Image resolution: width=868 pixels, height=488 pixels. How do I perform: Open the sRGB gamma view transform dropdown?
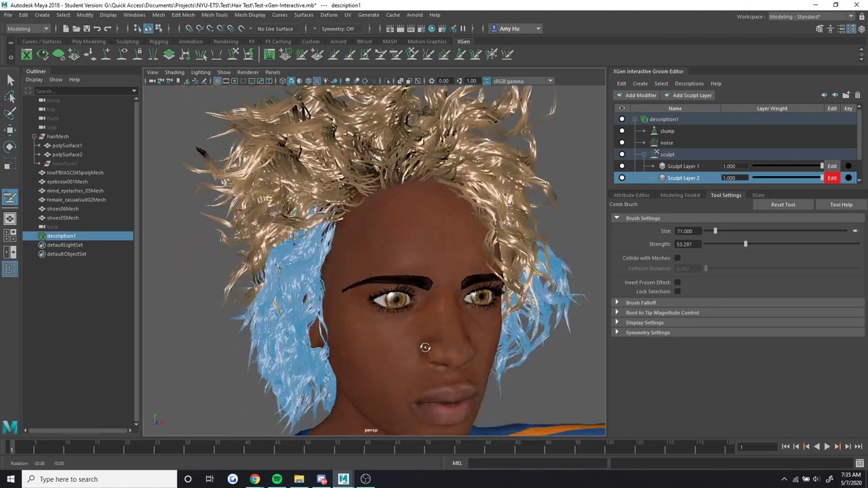pyautogui.click(x=522, y=81)
